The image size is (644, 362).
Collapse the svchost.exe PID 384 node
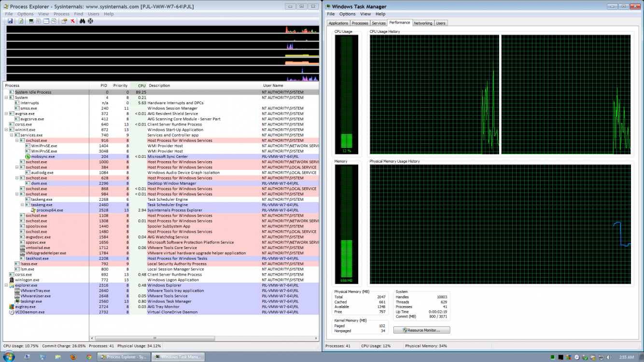[x=17, y=167]
